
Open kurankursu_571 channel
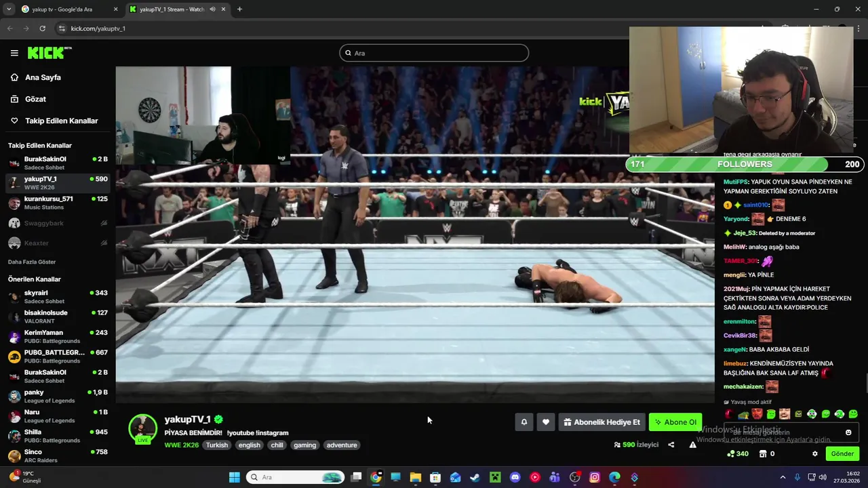point(58,203)
